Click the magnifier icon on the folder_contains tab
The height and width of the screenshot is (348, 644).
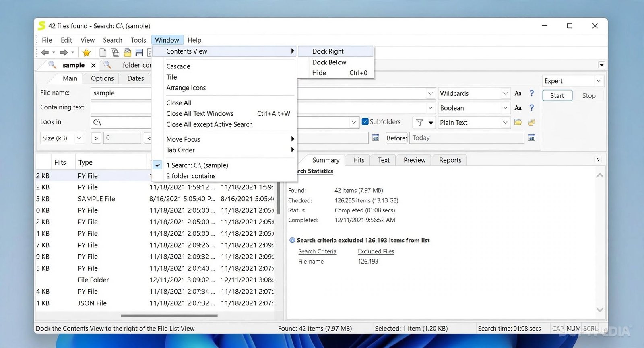tap(107, 64)
